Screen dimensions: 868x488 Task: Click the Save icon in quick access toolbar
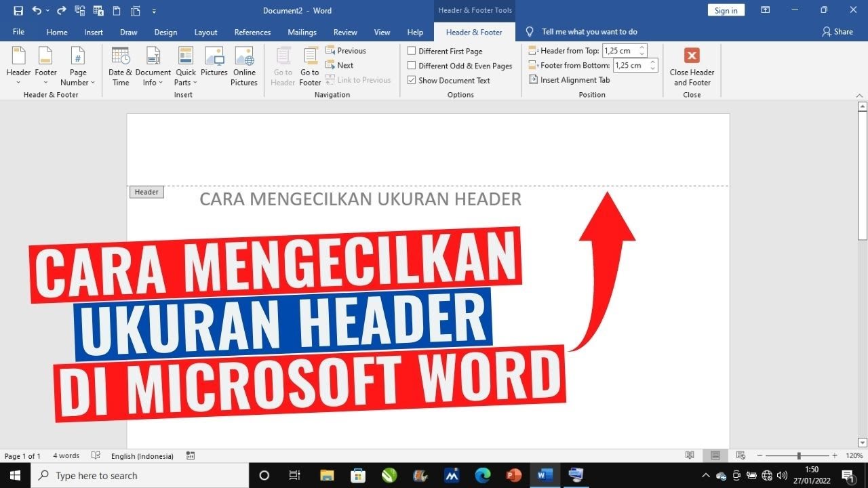click(18, 11)
